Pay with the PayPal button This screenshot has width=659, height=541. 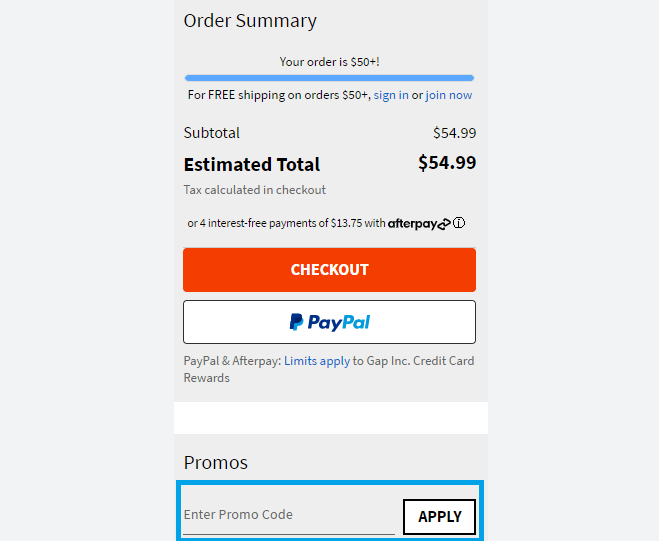(329, 322)
